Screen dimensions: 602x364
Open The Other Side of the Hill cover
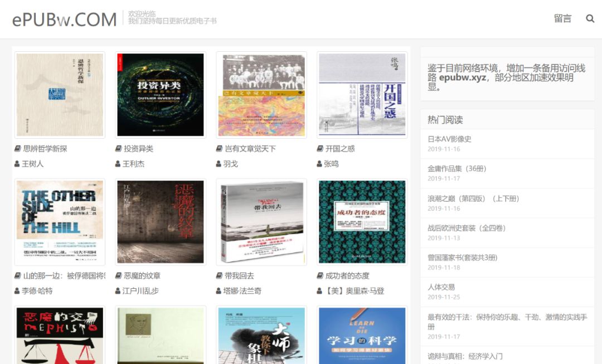(60, 221)
